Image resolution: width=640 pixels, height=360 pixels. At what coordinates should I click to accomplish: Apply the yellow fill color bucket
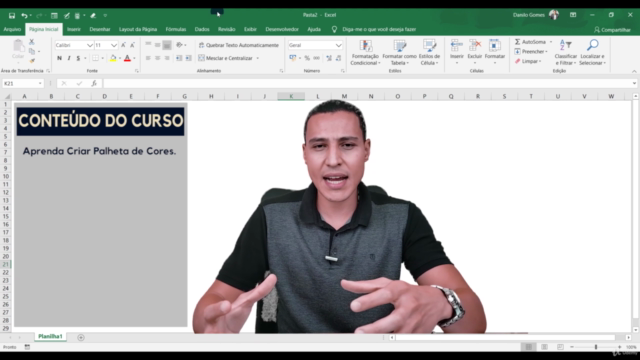pyautogui.click(x=113, y=58)
